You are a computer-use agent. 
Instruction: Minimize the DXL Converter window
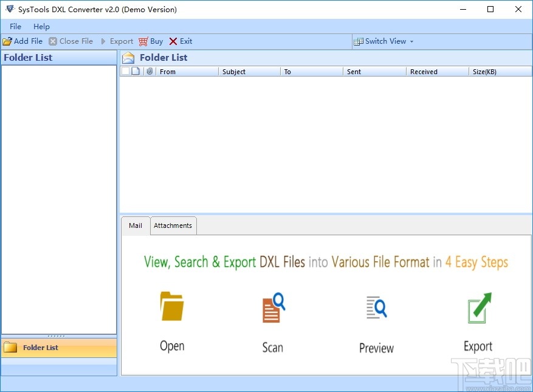[463, 9]
